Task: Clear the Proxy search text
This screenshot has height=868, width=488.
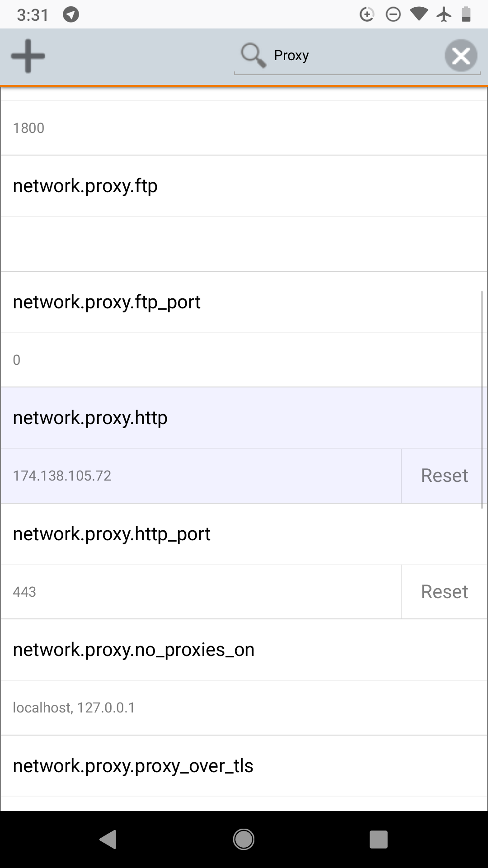Action: pyautogui.click(x=460, y=56)
